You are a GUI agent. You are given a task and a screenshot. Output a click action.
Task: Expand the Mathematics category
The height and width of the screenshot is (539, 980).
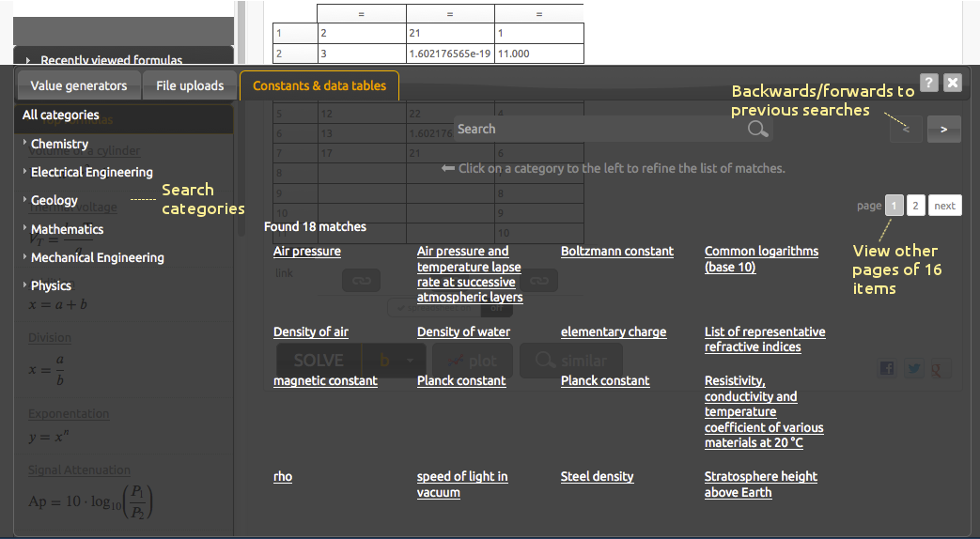coord(67,229)
